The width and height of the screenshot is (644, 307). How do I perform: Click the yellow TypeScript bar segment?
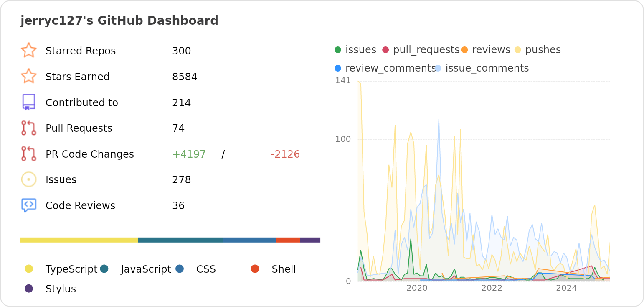(x=79, y=240)
